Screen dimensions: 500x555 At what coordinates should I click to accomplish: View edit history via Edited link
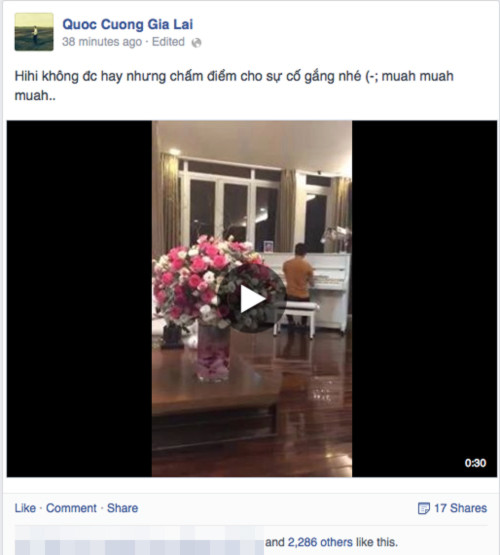pyautogui.click(x=168, y=42)
